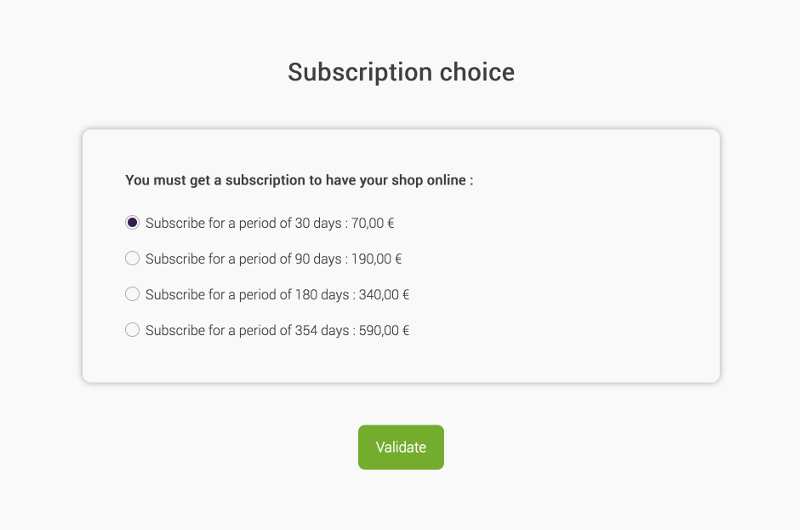Click the 590,00 € price text
Screen dimensions: 800x530
pos(384,331)
